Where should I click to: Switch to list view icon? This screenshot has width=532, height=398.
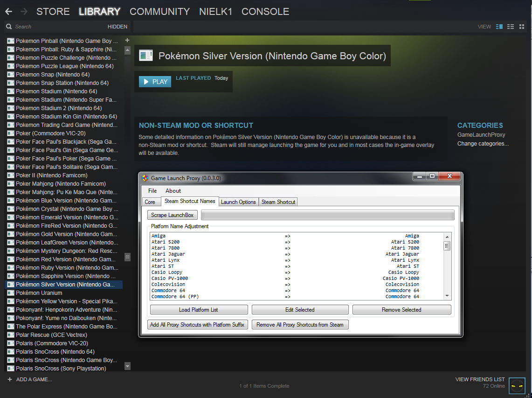pyautogui.click(x=510, y=27)
